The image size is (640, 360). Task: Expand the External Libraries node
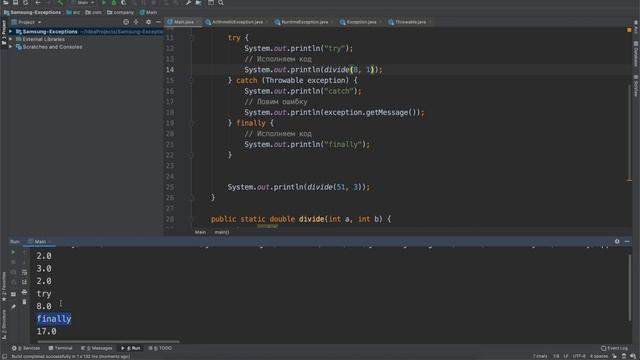[11, 39]
